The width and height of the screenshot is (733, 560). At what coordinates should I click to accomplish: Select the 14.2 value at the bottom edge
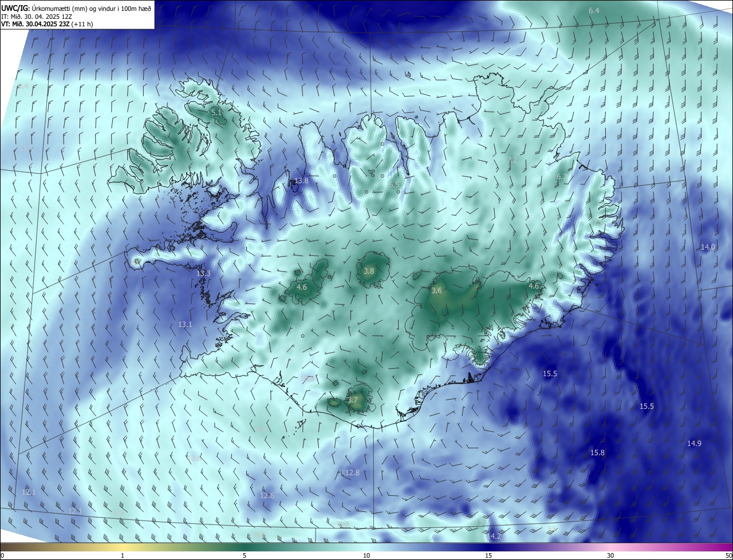click(494, 536)
